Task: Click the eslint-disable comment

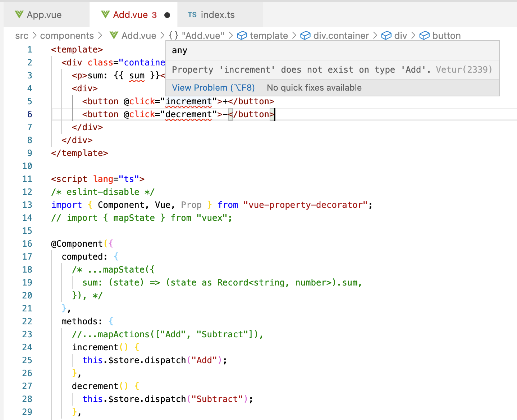Action: click(x=103, y=192)
